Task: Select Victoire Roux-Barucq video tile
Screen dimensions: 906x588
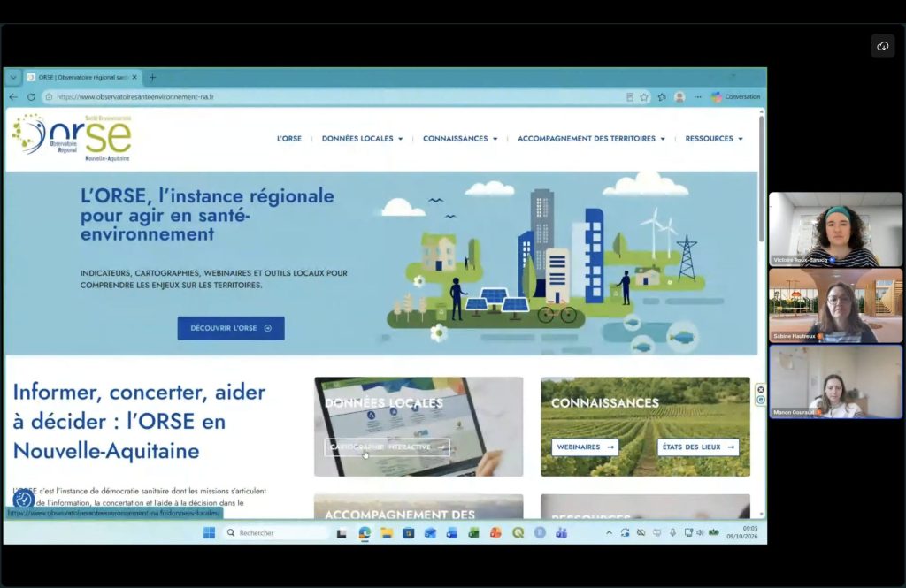Action: 835,229
